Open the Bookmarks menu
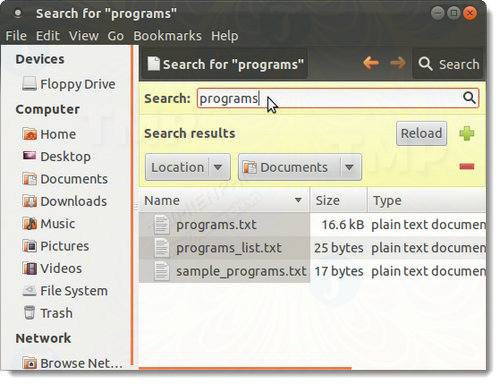Image resolution: width=500 pixels, height=384 pixels. [167, 36]
